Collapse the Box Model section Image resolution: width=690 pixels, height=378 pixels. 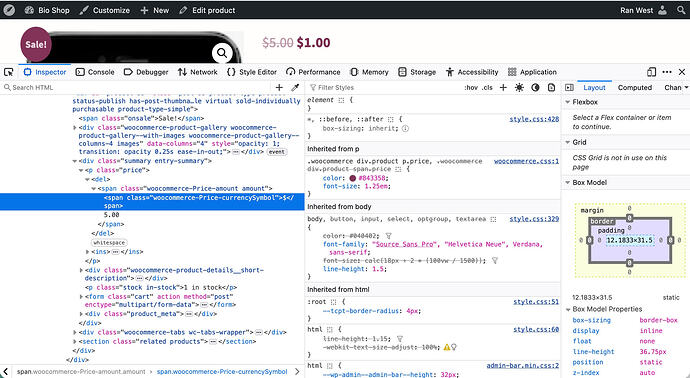pos(568,182)
